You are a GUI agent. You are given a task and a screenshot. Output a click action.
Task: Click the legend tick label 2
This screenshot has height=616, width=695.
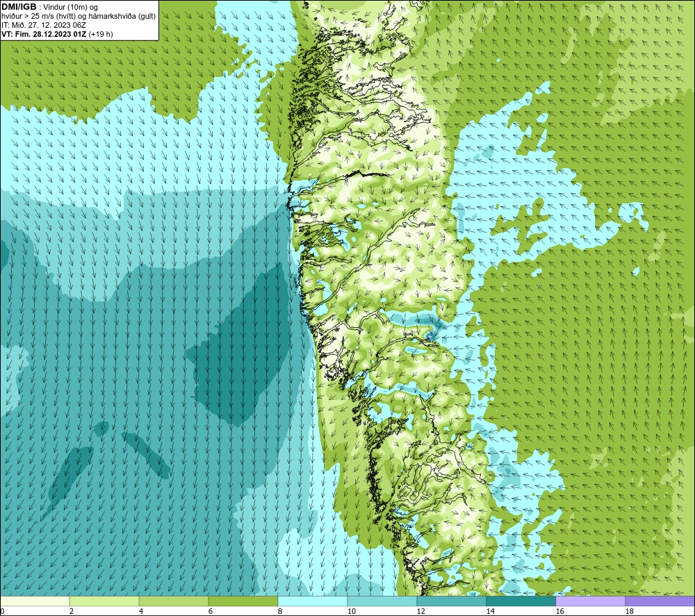(x=72, y=611)
